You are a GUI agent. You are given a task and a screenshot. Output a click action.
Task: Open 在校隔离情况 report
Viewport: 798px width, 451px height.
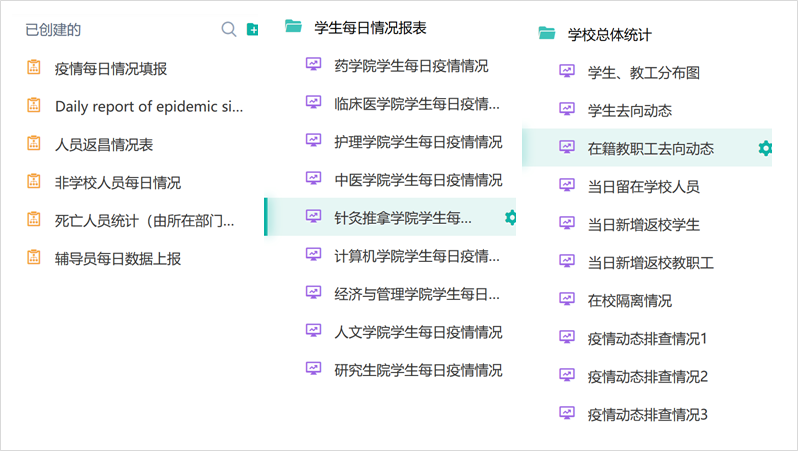(x=630, y=300)
